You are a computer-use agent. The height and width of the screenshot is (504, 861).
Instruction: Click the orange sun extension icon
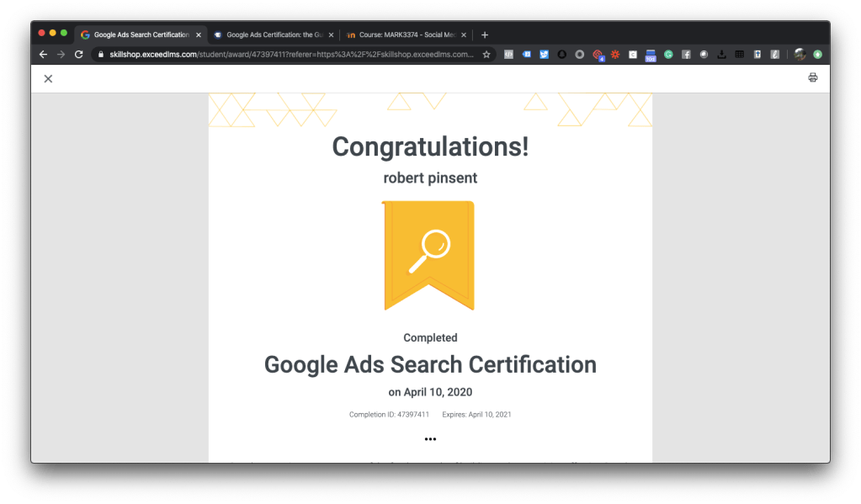coord(615,54)
